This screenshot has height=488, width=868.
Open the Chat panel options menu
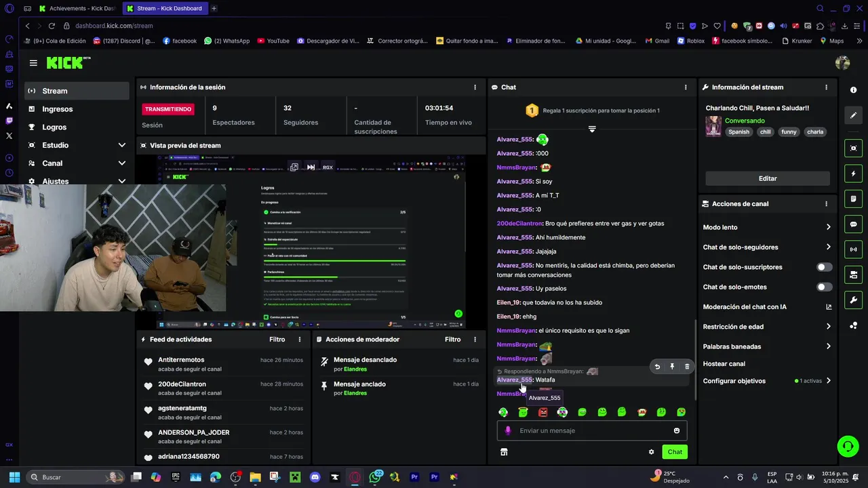coord(686,87)
